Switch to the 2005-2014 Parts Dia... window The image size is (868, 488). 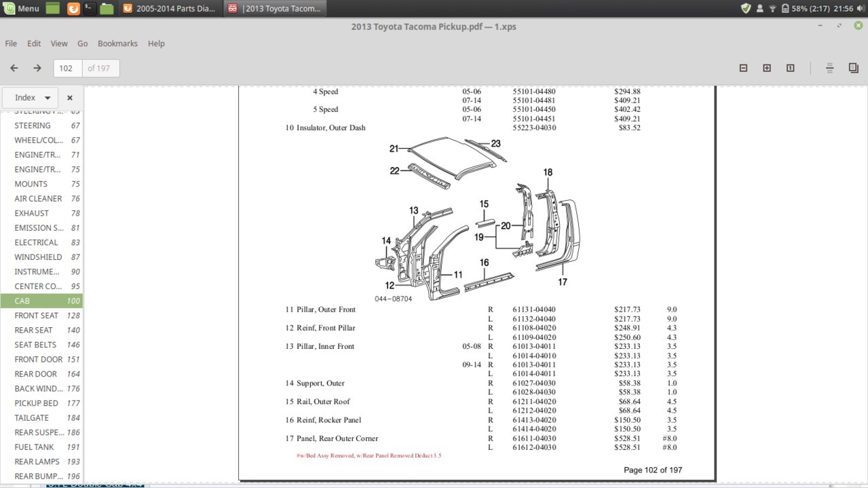pyautogui.click(x=169, y=9)
